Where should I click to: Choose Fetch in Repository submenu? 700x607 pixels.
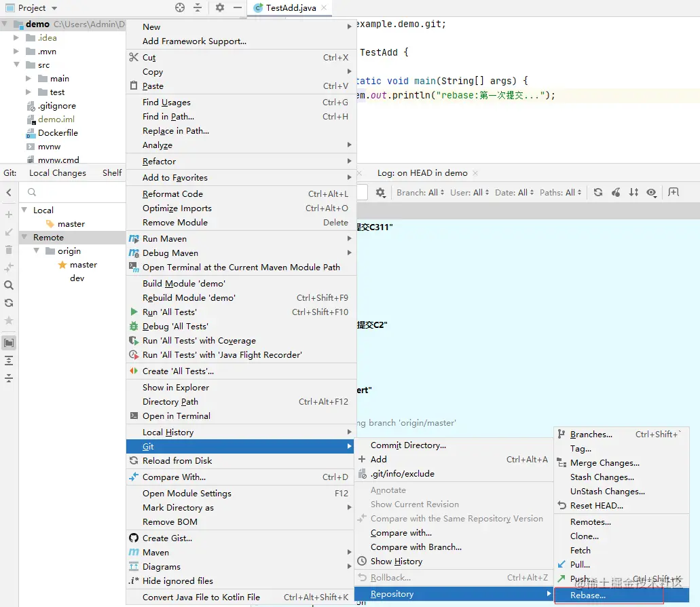click(x=621, y=550)
